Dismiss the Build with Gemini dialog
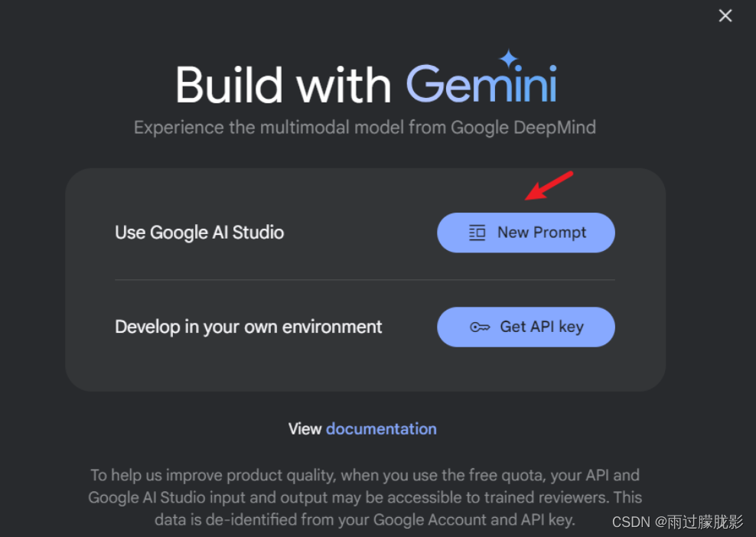The width and height of the screenshot is (756, 537). tap(725, 15)
